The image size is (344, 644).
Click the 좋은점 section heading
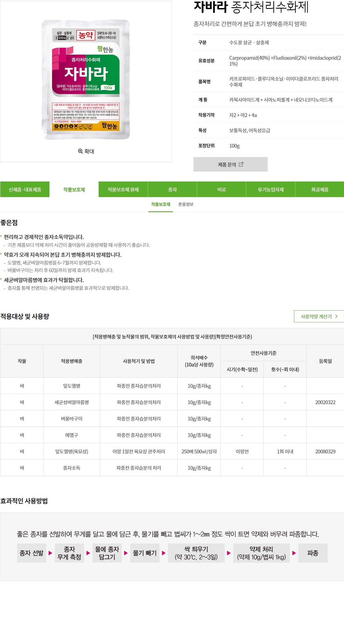coord(9,223)
